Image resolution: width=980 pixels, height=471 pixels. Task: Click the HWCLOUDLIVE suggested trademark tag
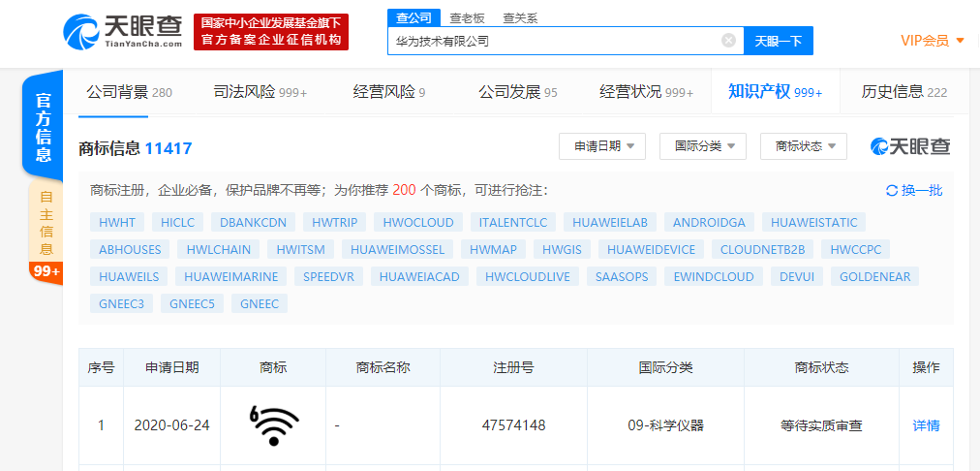coord(527,276)
